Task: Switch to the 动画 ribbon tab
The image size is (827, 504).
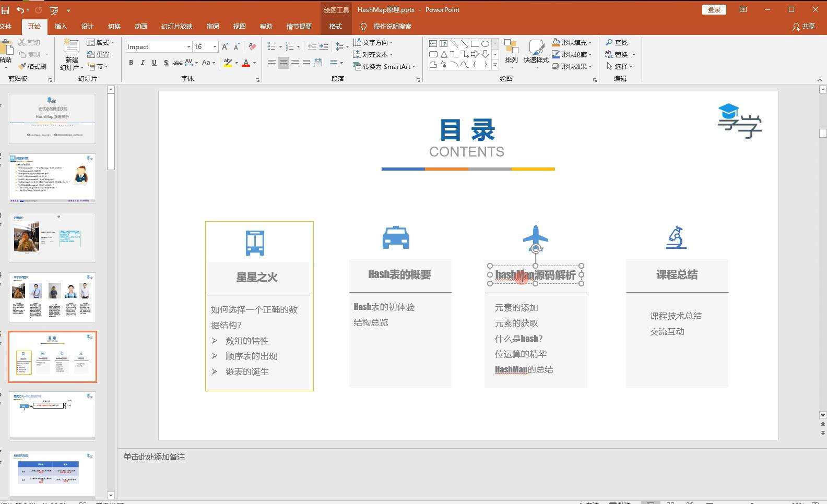Action: 140,27
